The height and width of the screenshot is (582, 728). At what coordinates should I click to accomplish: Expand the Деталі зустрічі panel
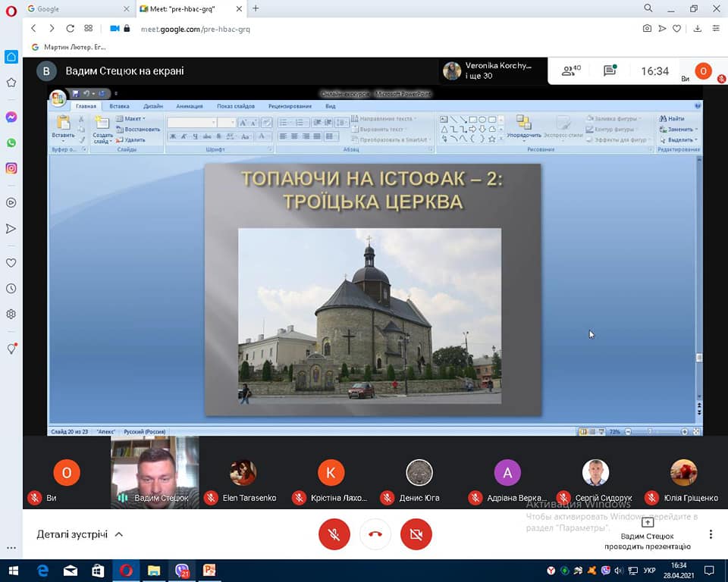pyautogui.click(x=80, y=534)
